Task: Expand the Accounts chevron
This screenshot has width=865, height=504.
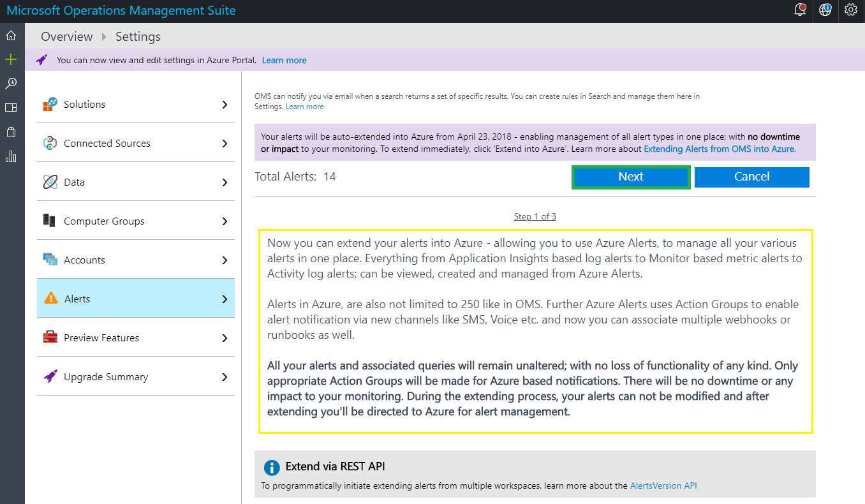Action: coord(225,260)
